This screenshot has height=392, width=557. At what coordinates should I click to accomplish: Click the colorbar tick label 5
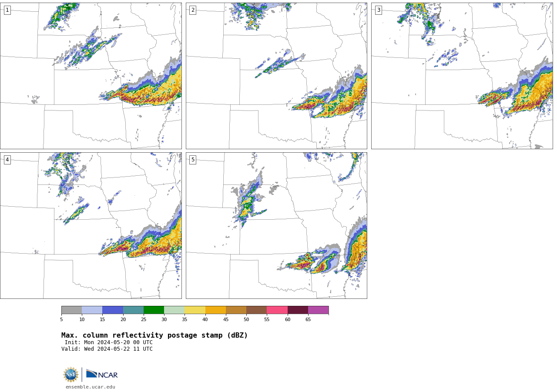coord(61,320)
